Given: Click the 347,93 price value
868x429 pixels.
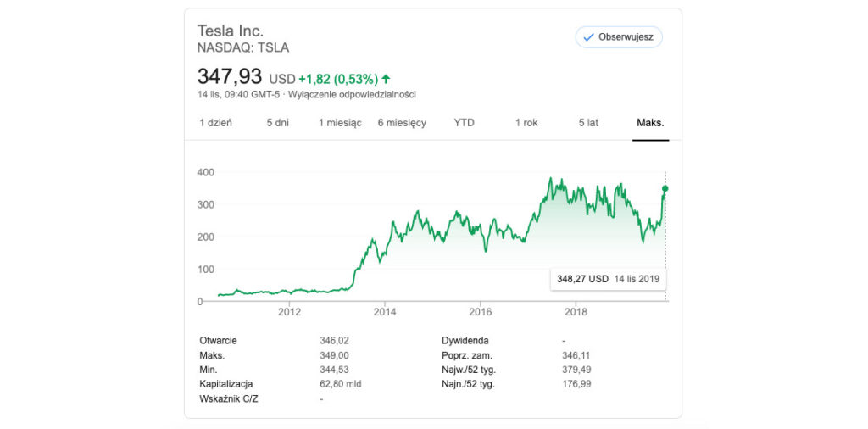Looking at the screenshot, I should tap(229, 76).
